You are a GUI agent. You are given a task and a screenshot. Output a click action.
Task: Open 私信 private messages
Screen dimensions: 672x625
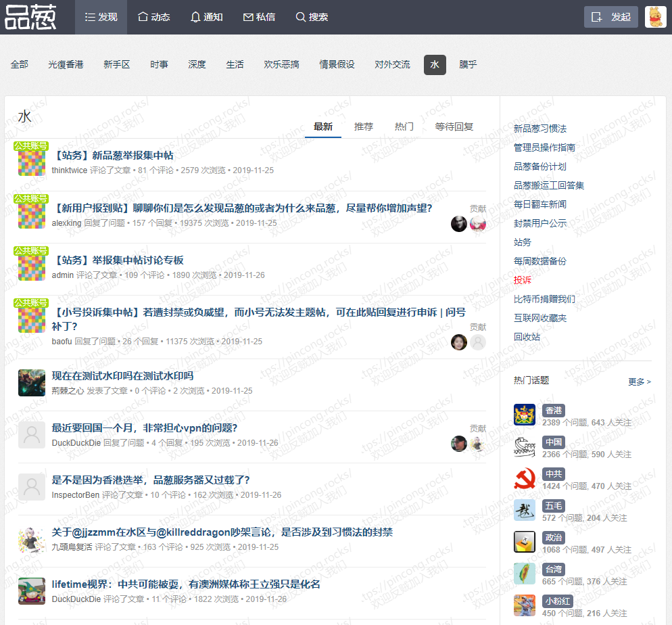[x=260, y=17]
